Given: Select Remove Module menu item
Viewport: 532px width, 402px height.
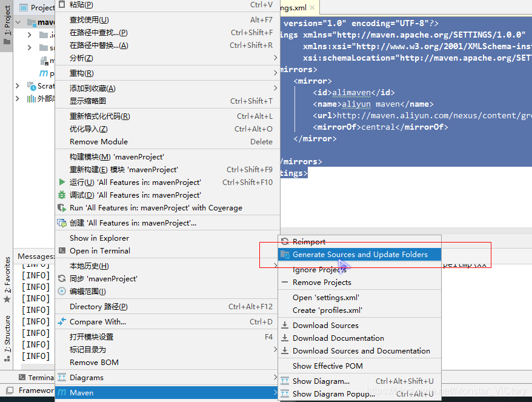Looking at the screenshot, I should (168, 142).
